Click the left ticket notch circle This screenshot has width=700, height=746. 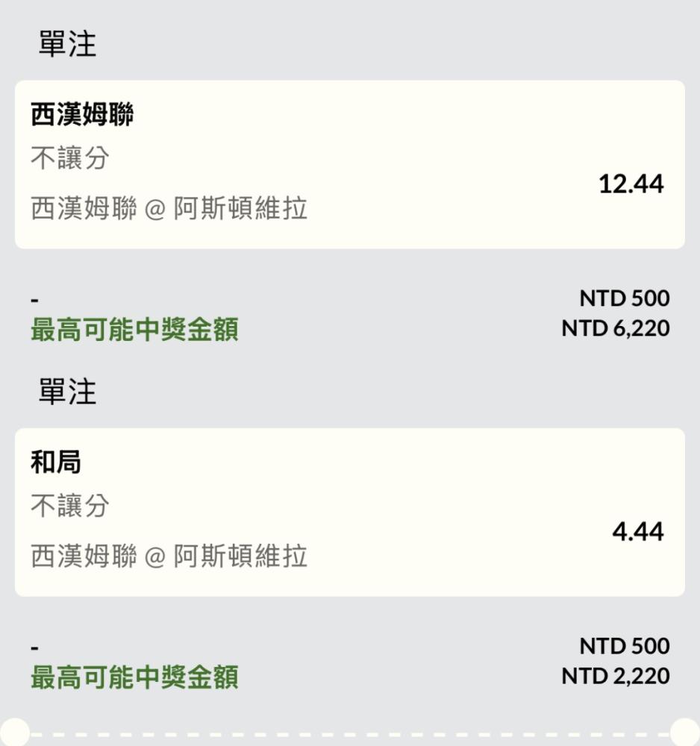[x=14, y=733]
